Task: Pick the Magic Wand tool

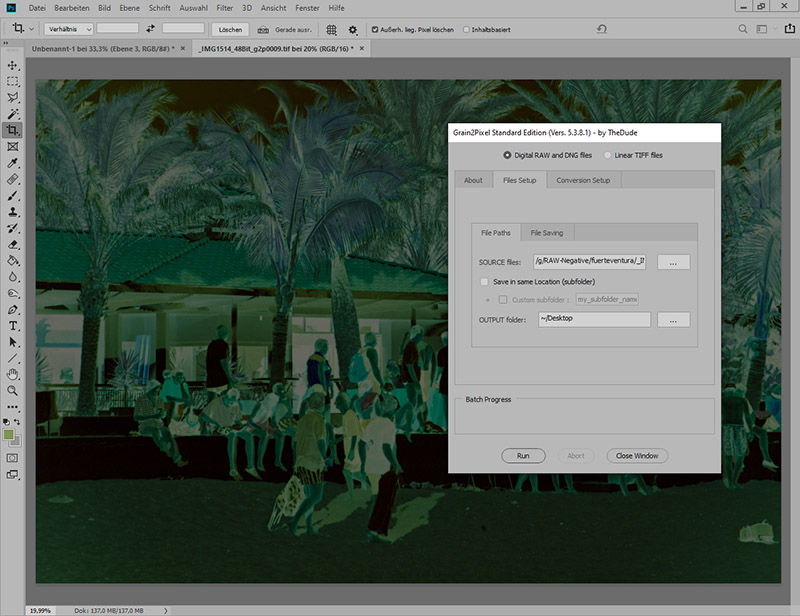Action: click(x=13, y=114)
